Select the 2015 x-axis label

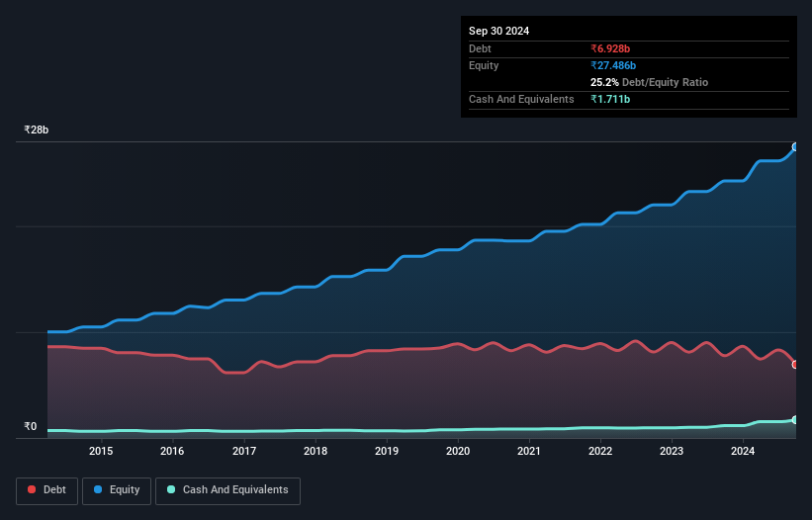[101, 451]
